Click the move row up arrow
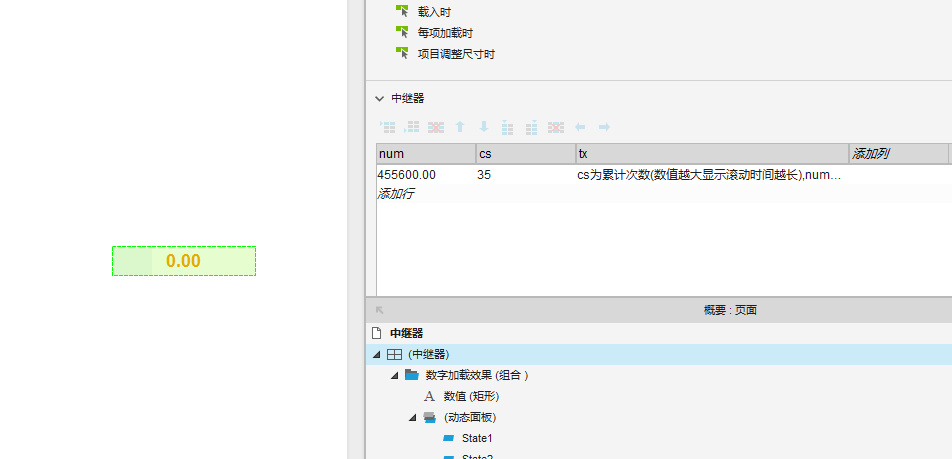 [460, 127]
